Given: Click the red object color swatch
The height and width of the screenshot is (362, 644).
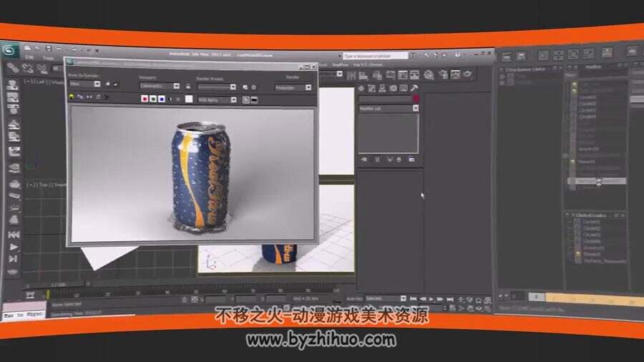Looking at the screenshot, I should coord(416,98).
